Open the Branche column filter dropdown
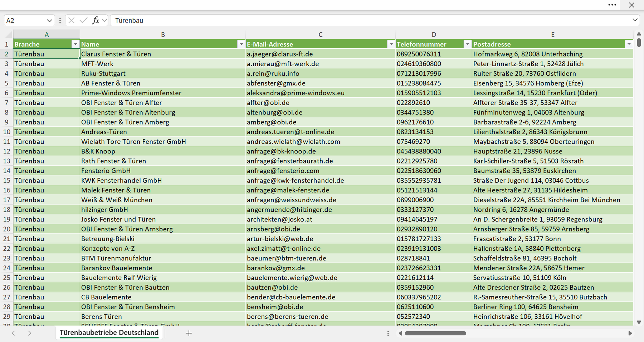The image size is (644, 342). click(75, 44)
